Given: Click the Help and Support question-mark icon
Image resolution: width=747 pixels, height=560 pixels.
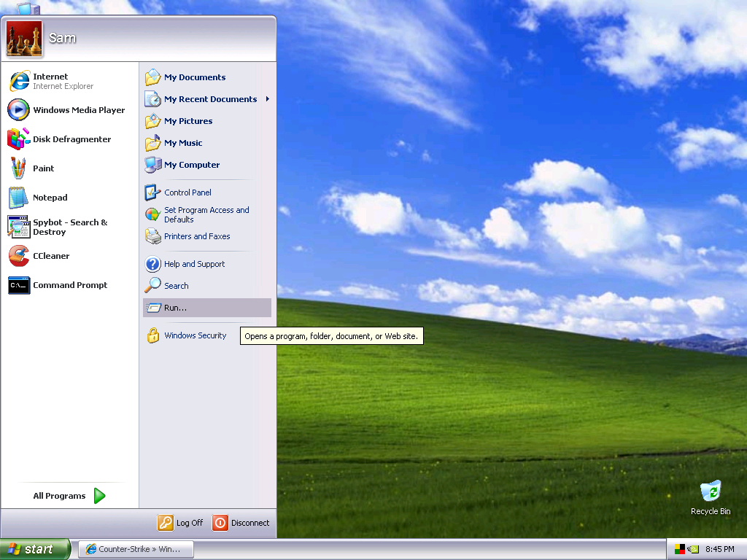Looking at the screenshot, I should (x=153, y=264).
